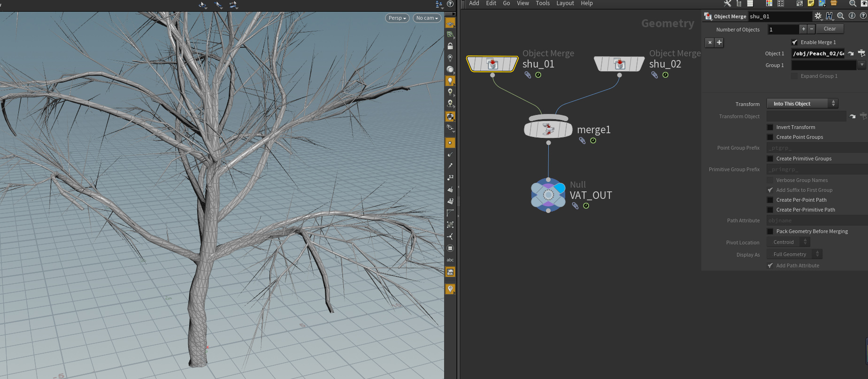Viewport: 868px width, 379px height.
Task: Toggle Add Path Attribute checkbox
Action: tap(770, 265)
